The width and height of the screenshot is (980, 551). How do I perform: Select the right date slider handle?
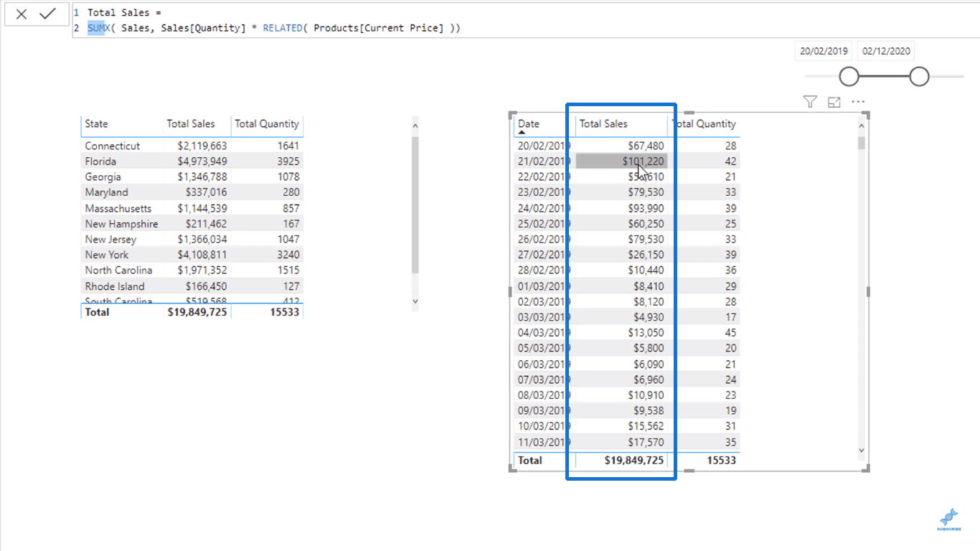point(919,76)
